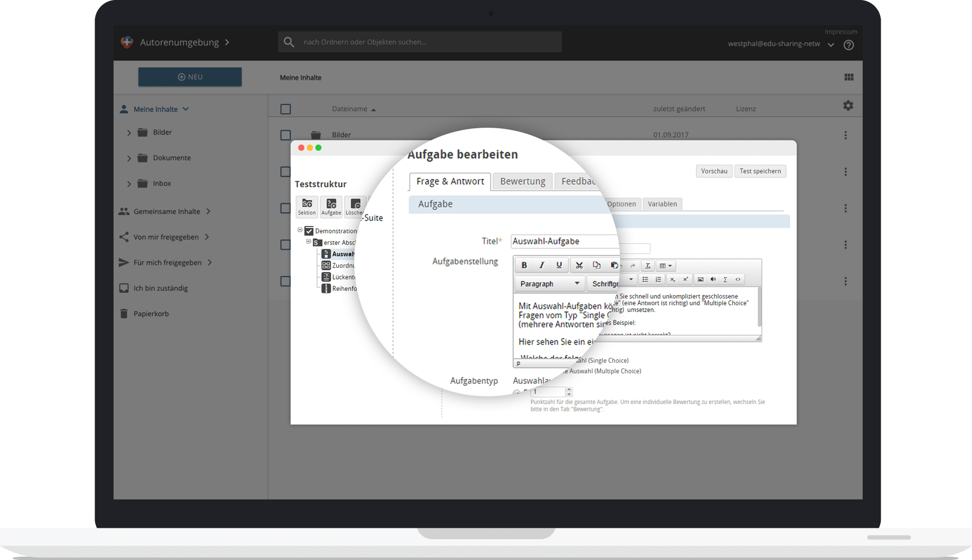Expand the Bilder folder in the sidebar
The height and width of the screenshot is (560, 972).
tap(129, 133)
